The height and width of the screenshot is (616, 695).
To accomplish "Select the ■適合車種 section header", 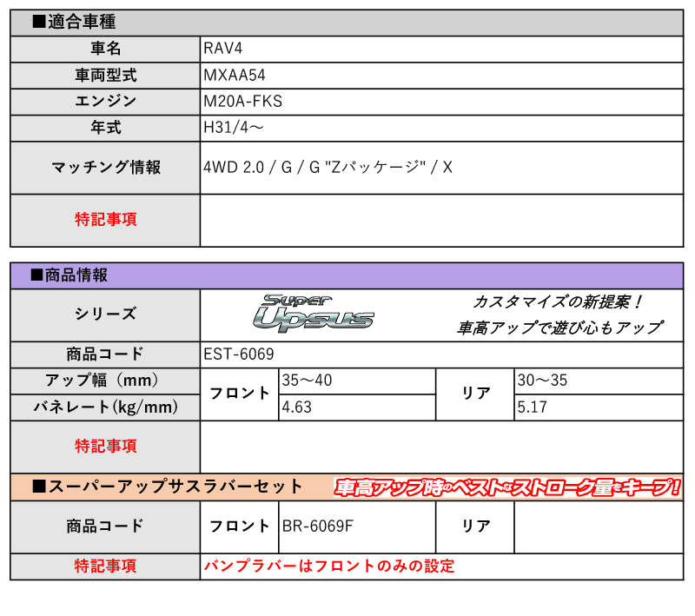I will 347,23.
